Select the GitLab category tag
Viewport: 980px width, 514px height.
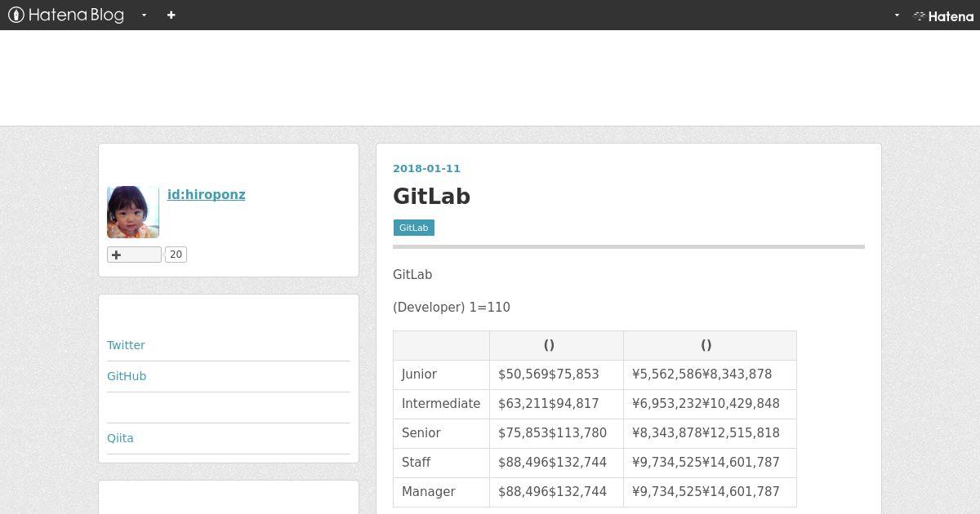click(413, 228)
